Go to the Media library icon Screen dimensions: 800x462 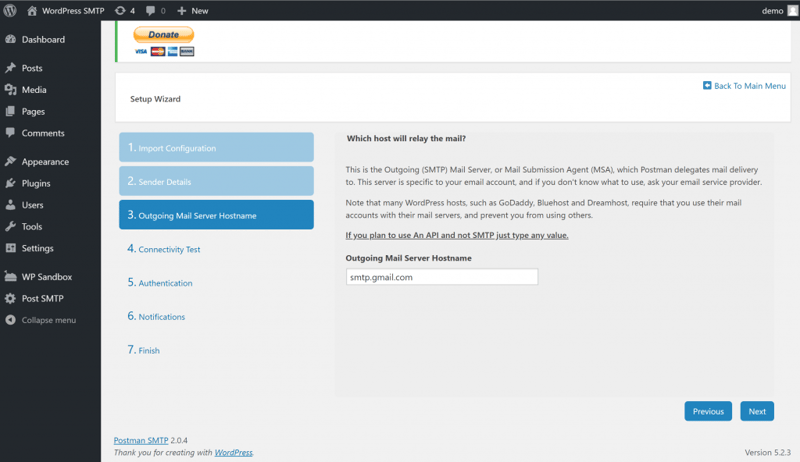click(x=11, y=90)
